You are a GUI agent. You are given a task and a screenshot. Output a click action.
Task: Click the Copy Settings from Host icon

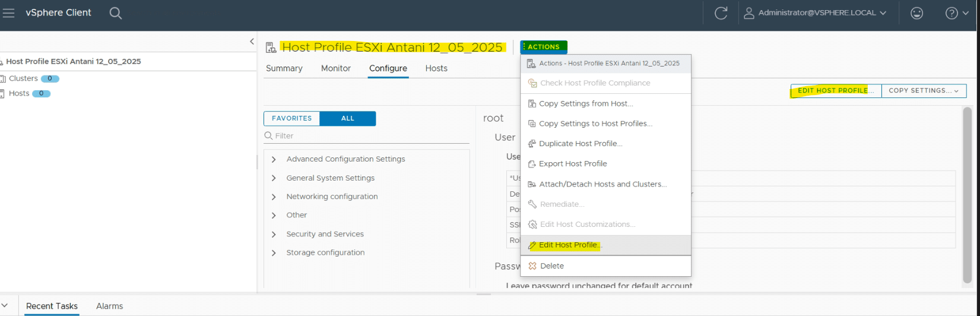[x=532, y=103]
